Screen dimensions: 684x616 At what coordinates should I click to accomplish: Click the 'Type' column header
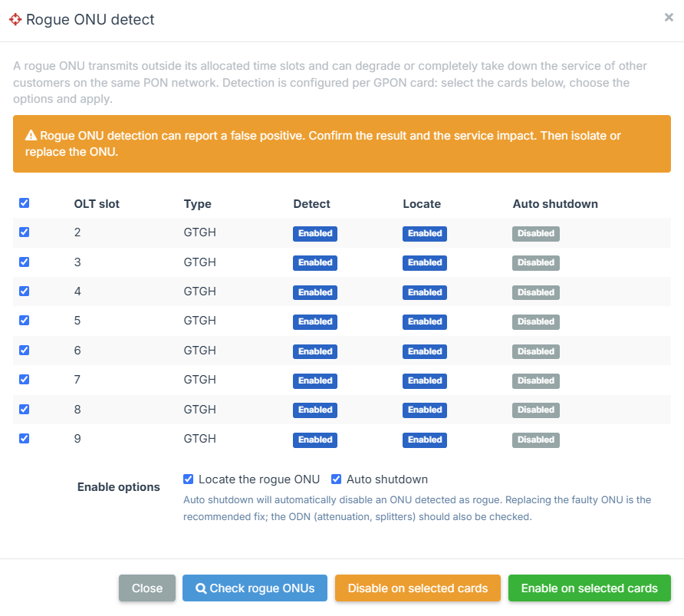pyautogui.click(x=197, y=204)
